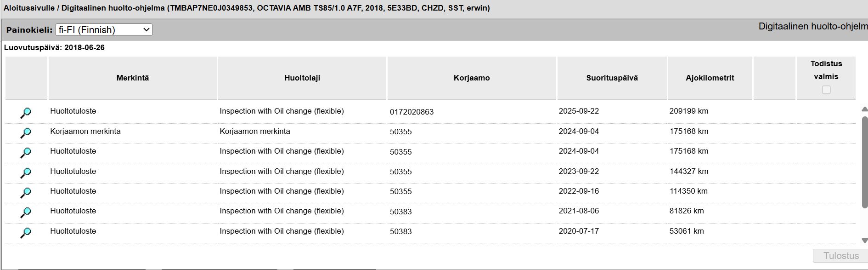
Task: Click magnifier for the 144327 km service
Action: click(x=26, y=172)
